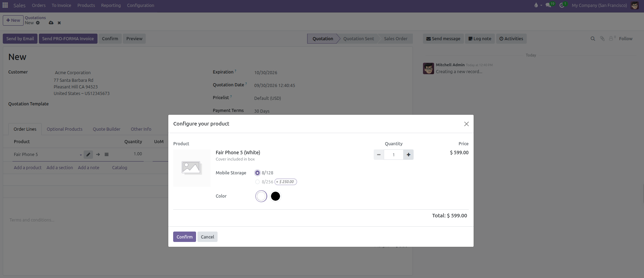644x278 pixels.
Task: Click the list icon on Fair Phone 5 line
Action: (107, 155)
